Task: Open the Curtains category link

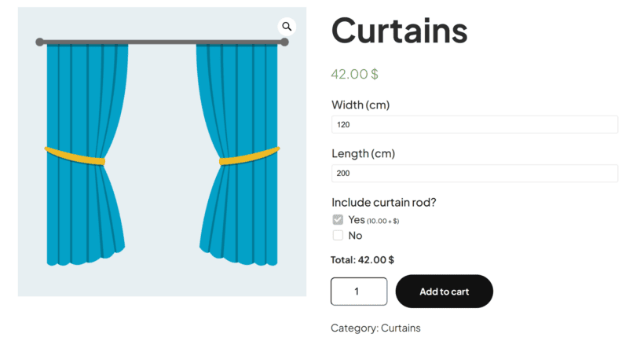Action: click(x=401, y=328)
